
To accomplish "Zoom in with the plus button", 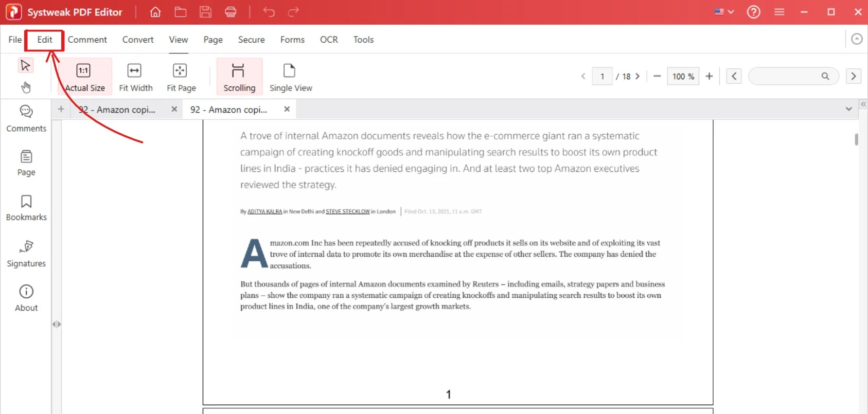I will (709, 76).
